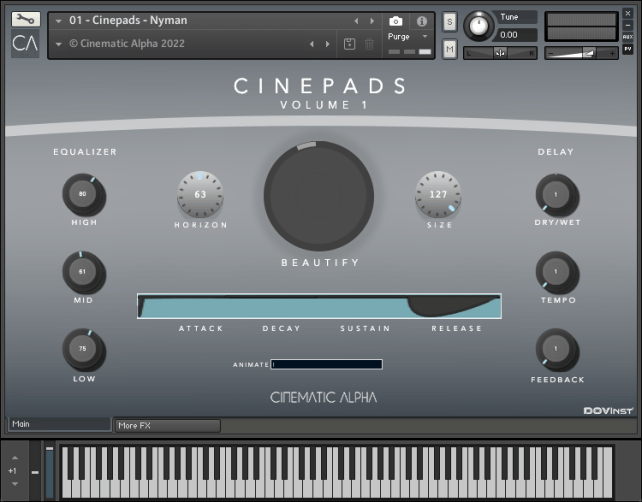This screenshot has width=642, height=502.
Task: Click the RELEASE curve of the envelope
Action: coord(454,305)
